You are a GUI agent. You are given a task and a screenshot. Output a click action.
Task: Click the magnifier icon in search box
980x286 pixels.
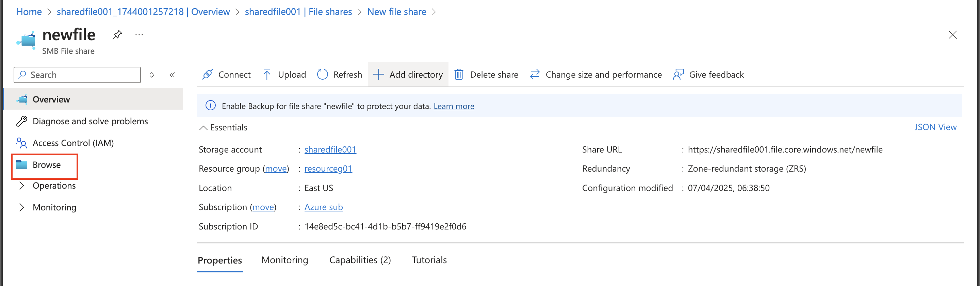coord(22,75)
